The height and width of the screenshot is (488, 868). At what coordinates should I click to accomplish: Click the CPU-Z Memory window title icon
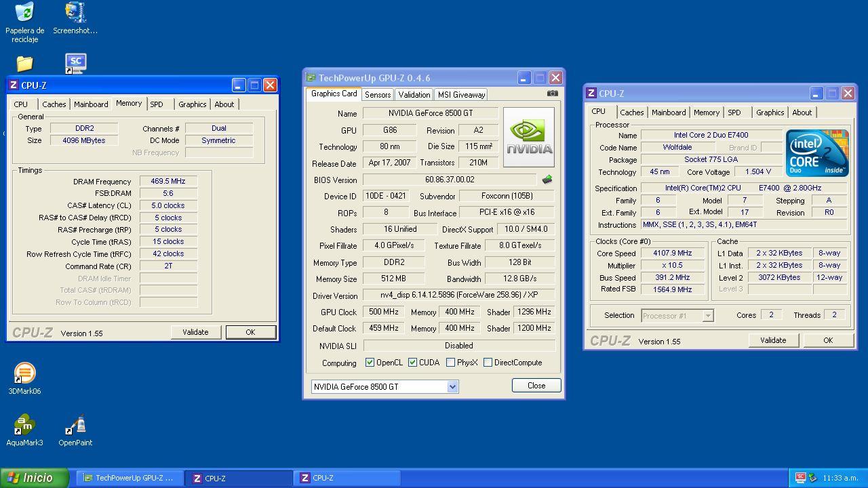coord(14,85)
